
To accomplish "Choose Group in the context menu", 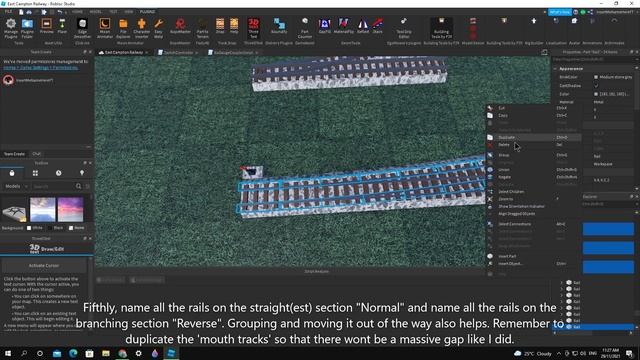I will click(533, 155).
